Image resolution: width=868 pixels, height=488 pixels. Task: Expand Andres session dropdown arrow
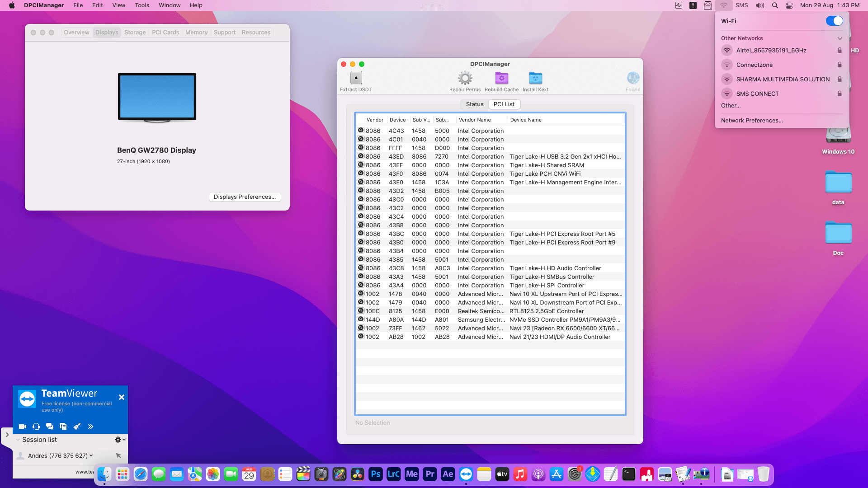(x=91, y=455)
